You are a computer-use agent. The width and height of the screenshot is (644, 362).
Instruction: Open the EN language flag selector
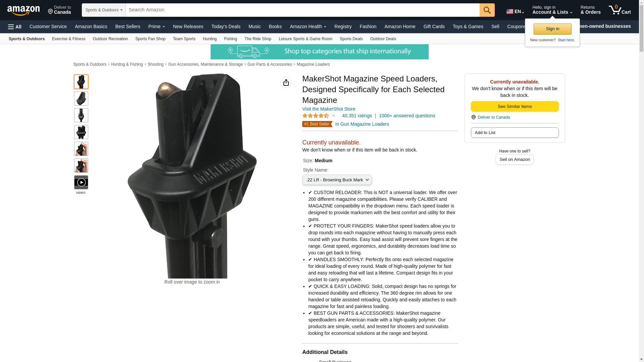tap(515, 11)
